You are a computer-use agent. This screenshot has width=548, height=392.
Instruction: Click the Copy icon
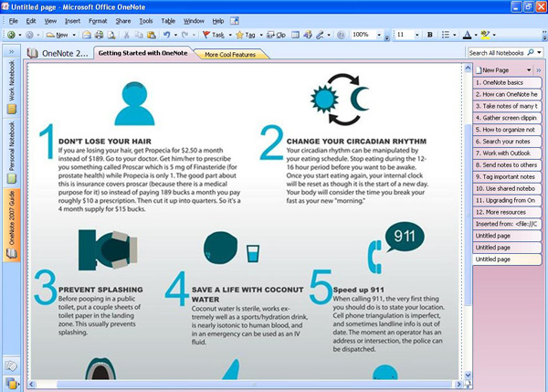coord(139,35)
